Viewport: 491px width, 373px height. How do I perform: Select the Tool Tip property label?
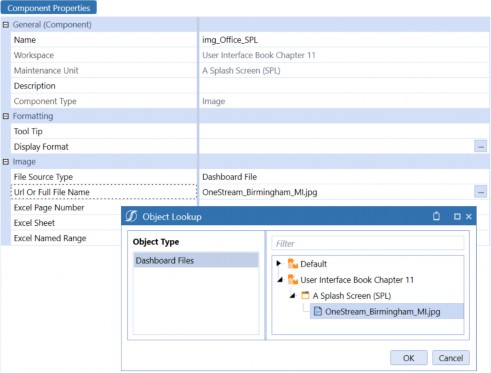[28, 131]
